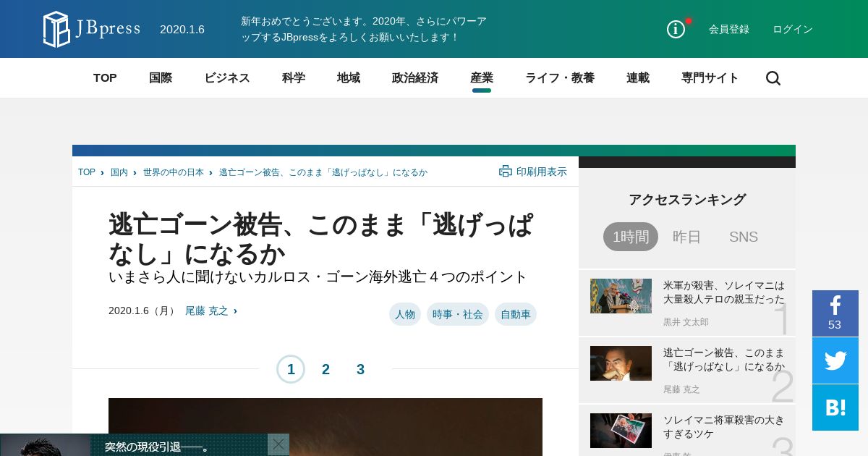The height and width of the screenshot is (456, 868).
Task: Click TOP breadcrumb link
Action: pos(87,172)
